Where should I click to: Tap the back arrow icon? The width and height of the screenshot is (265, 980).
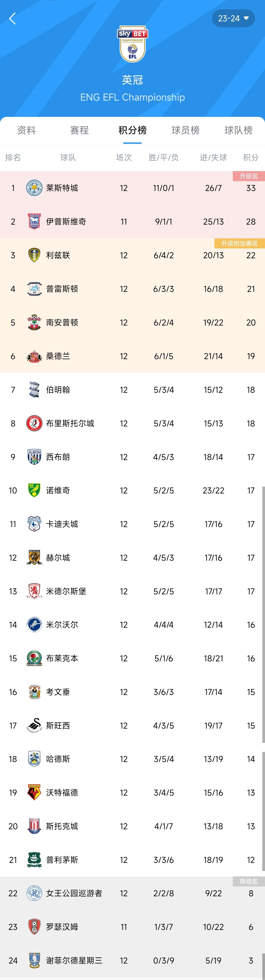12,18
